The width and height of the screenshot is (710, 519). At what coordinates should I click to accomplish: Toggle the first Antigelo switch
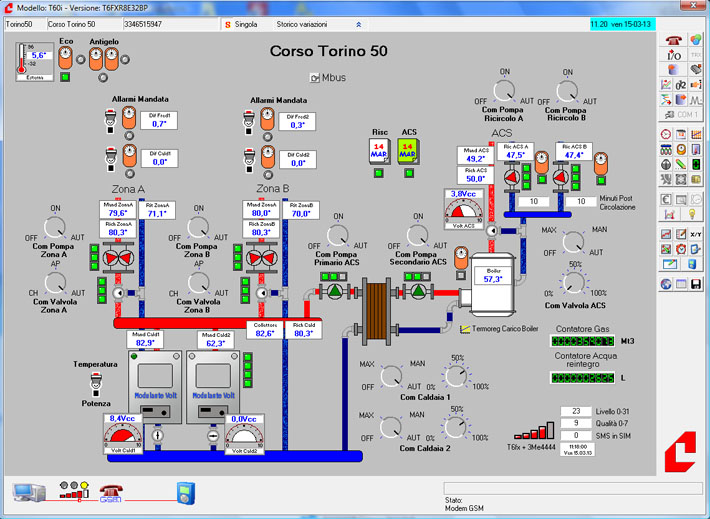(x=96, y=58)
